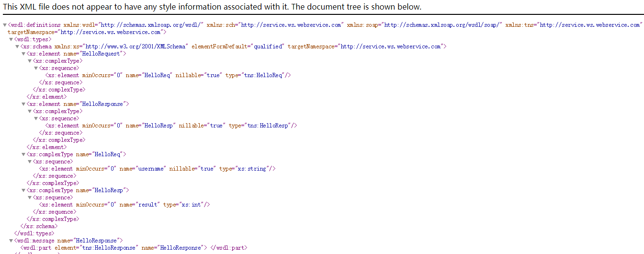This screenshot has width=644, height=254.
Task: Click name="username" attribute text
Action: point(143,169)
